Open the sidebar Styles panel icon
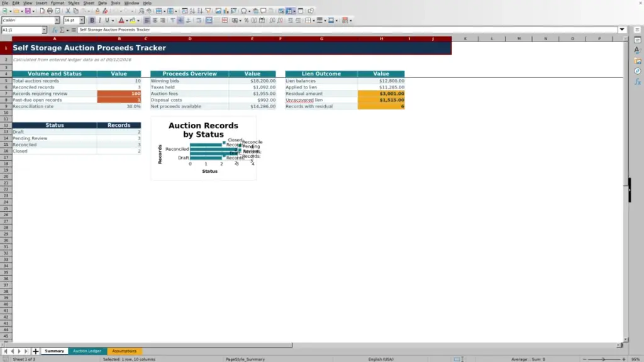Image resolution: width=644 pixels, height=362 pixels. (638, 50)
